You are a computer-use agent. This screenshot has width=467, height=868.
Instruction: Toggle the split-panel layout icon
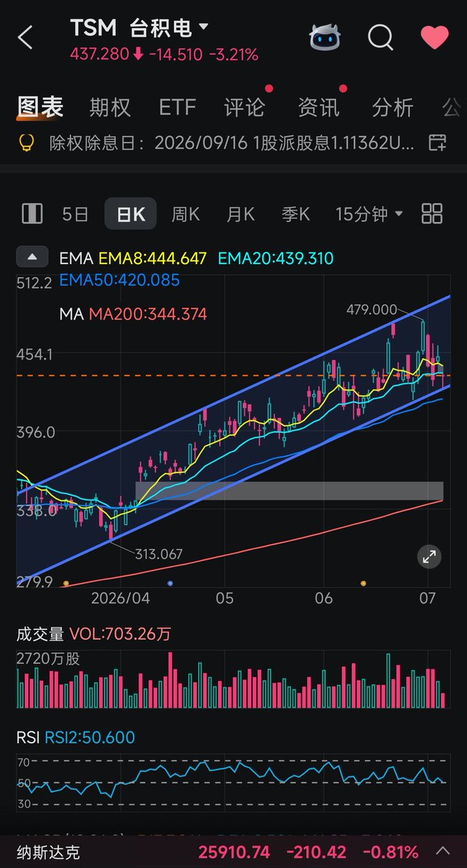tap(32, 213)
